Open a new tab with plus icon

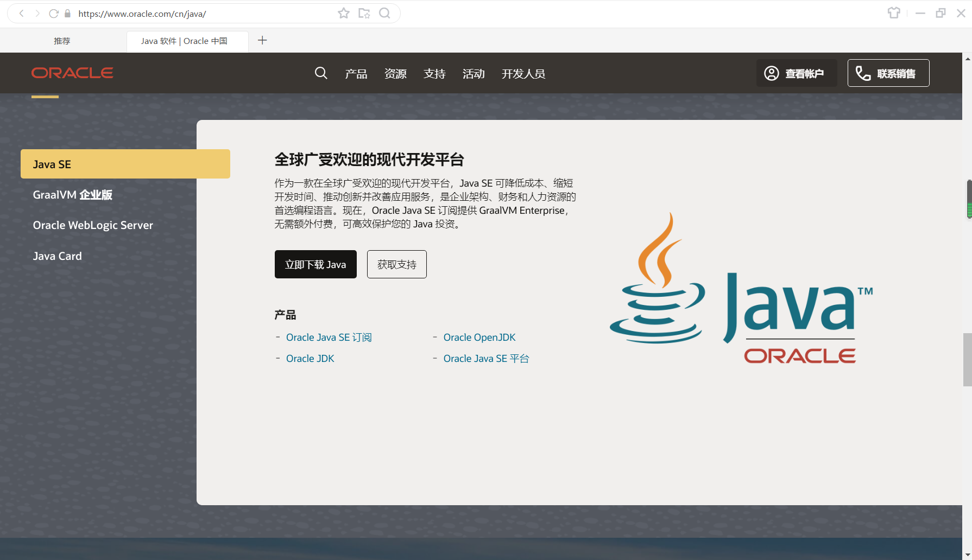262,40
